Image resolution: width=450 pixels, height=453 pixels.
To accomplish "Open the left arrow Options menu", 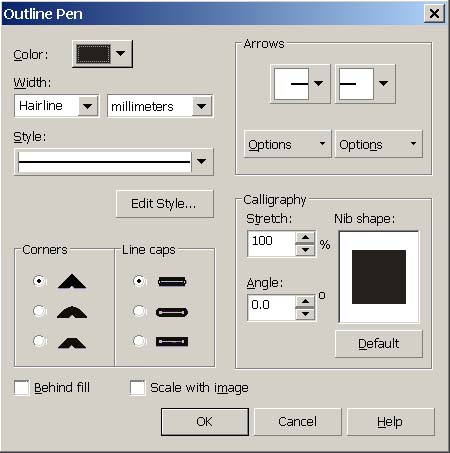I will tap(288, 144).
